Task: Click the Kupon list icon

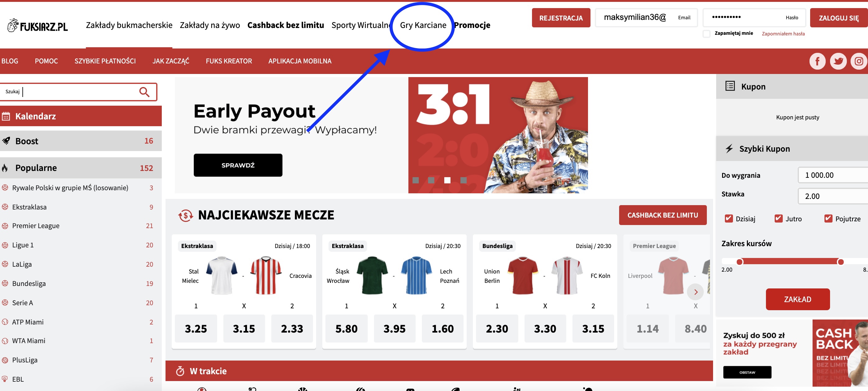Action: point(730,86)
